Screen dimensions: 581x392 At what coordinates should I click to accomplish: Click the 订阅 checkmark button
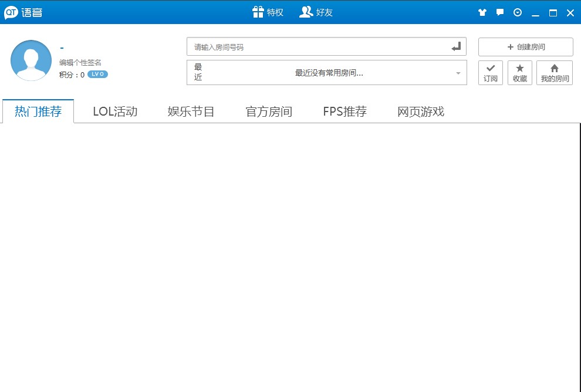pyautogui.click(x=491, y=73)
